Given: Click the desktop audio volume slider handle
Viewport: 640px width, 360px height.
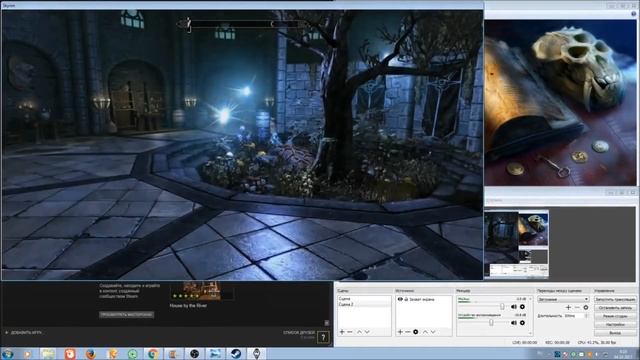Looking at the screenshot, I should 491,322.
